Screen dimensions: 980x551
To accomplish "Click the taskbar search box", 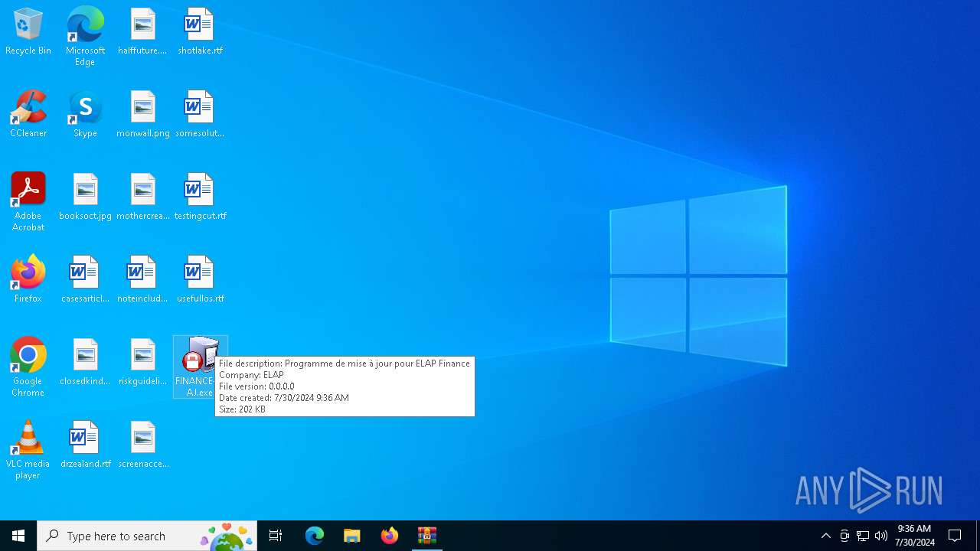I will coord(147,536).
